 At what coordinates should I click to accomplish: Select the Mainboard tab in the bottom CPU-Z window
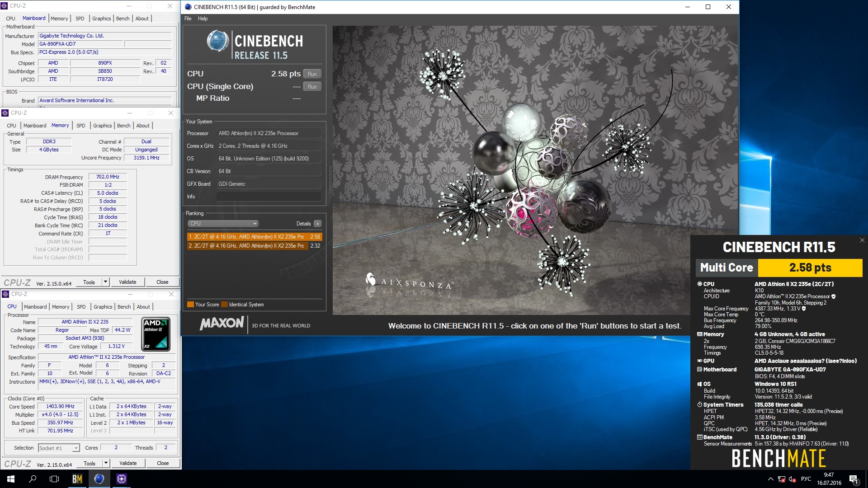pyautogui.click(x=35, y=307)
